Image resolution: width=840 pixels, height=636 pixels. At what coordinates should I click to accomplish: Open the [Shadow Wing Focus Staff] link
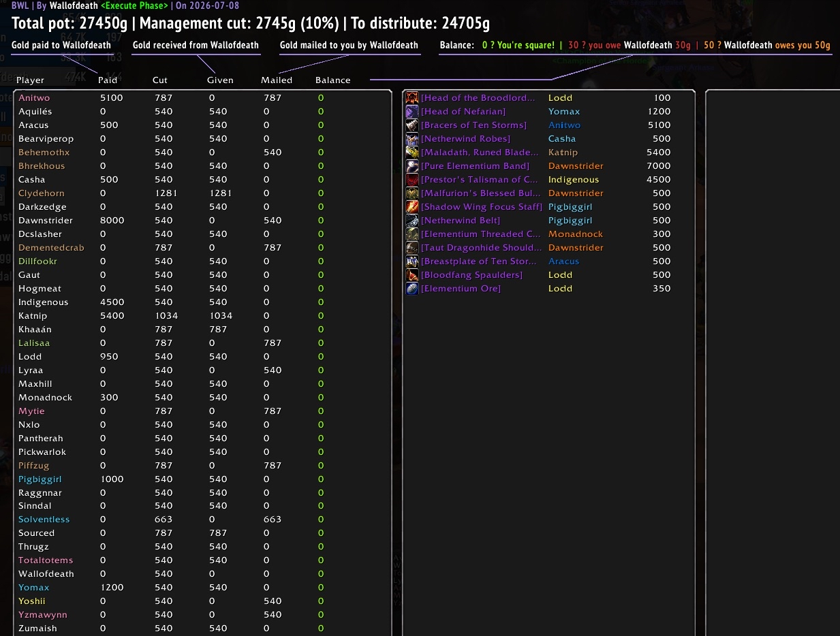point(482,207)
